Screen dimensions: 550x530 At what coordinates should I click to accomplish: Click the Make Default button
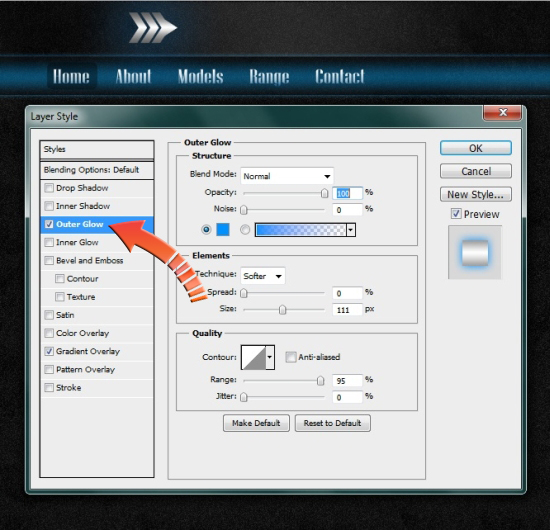coord(256,423)
